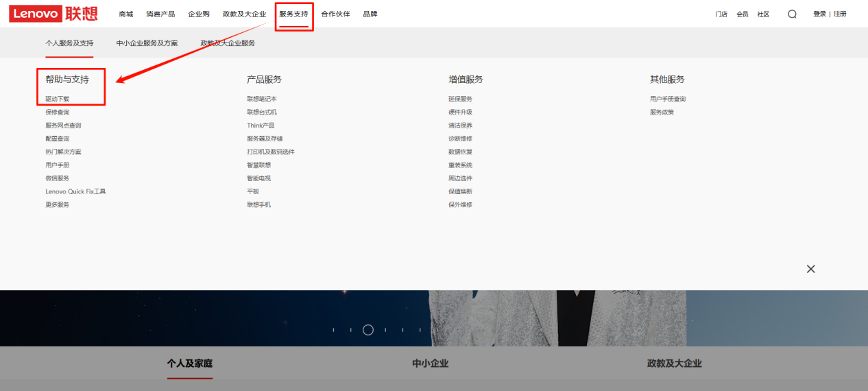Open the 智能电视 link

coord(259,178)
